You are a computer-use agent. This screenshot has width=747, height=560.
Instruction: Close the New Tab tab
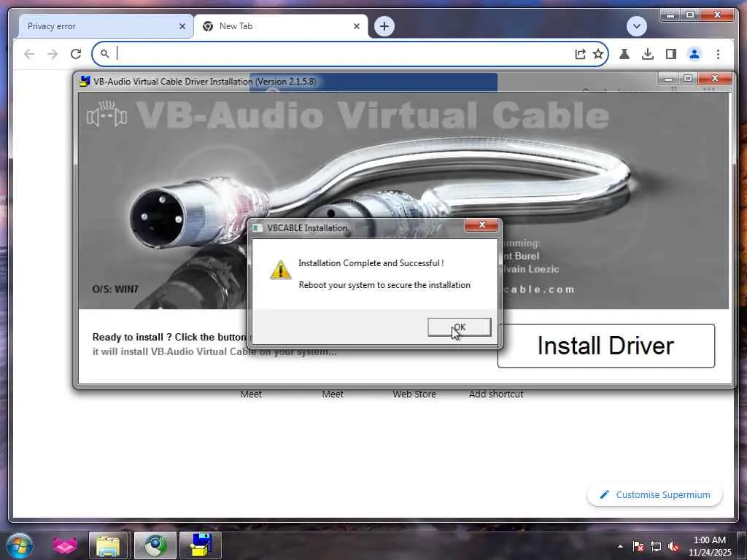click(356, 26)
